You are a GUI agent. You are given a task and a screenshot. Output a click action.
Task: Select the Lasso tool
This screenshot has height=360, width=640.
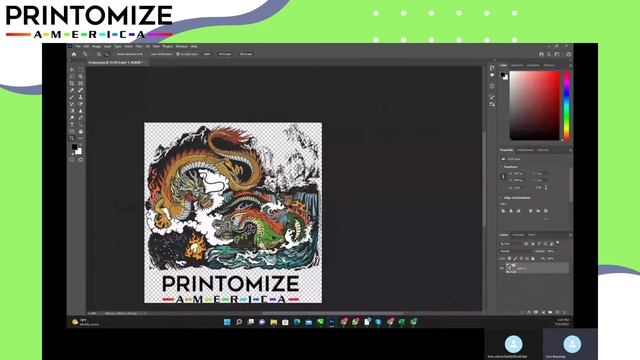pos(71,76)
